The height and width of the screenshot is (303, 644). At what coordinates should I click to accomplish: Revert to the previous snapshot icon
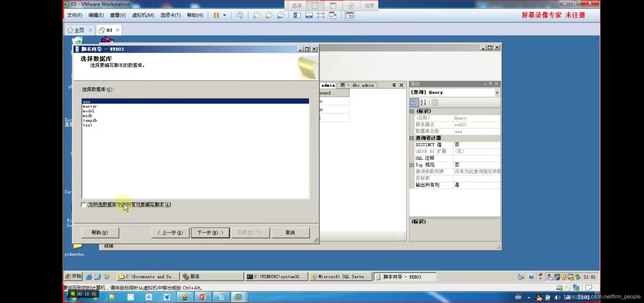point(269,15)
